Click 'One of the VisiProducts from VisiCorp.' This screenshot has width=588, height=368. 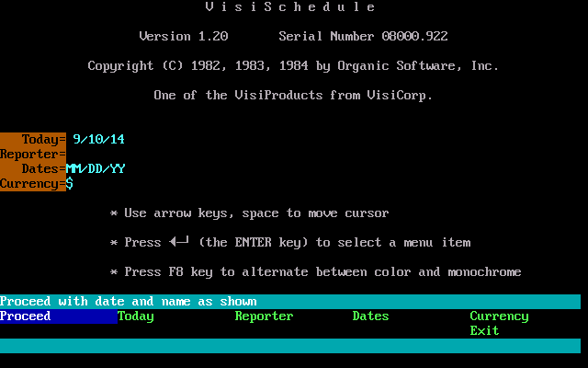pos(293,95)
